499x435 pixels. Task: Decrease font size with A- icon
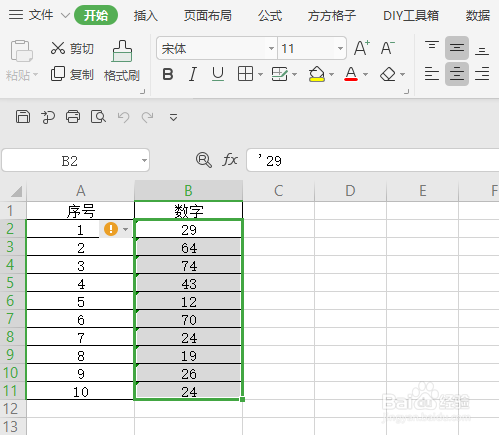pyautogui.click(x=387, y=49)
